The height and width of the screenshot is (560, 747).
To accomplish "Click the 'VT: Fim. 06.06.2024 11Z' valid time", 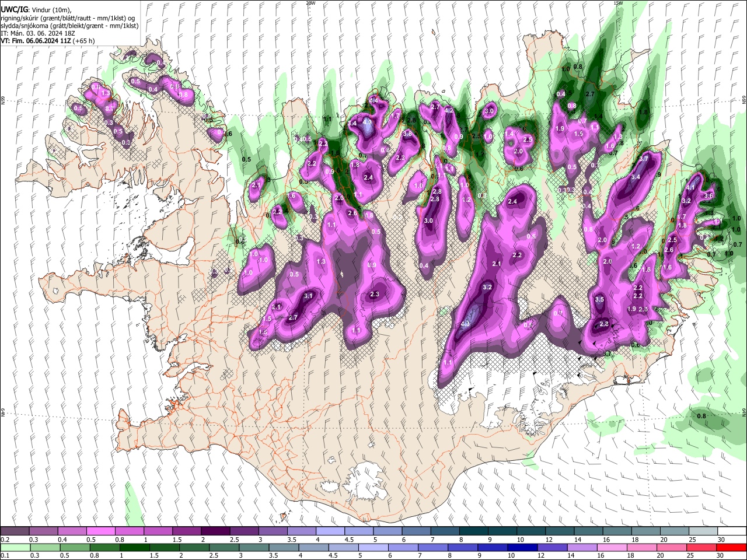I will [x=36, y=41].
